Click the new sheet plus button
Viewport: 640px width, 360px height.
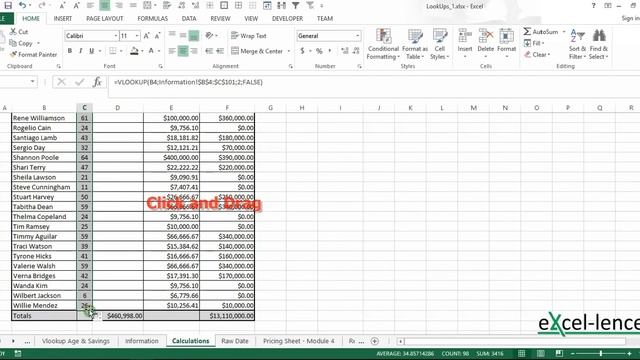pyautogui.click(x=375, y=341)
